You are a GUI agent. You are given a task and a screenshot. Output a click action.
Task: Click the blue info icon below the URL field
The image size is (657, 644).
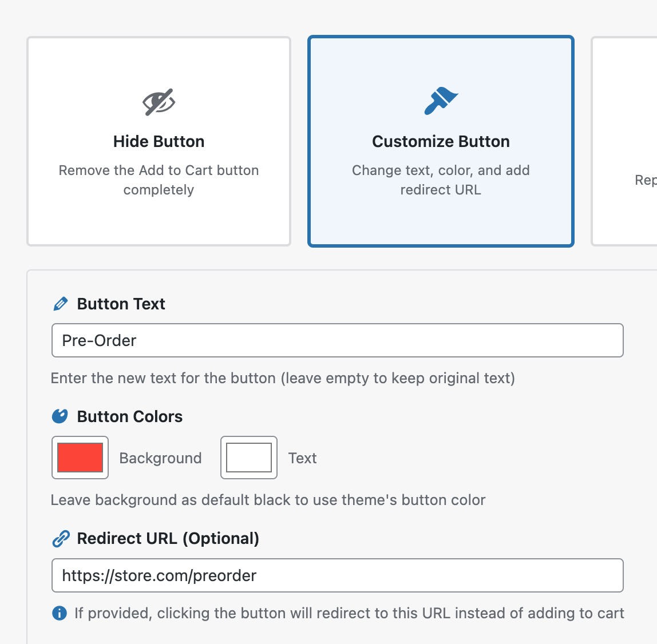point(58,613)
